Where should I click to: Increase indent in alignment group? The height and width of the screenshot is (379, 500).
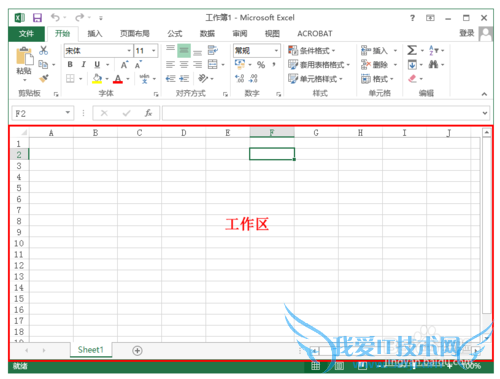tap(184, 79)
